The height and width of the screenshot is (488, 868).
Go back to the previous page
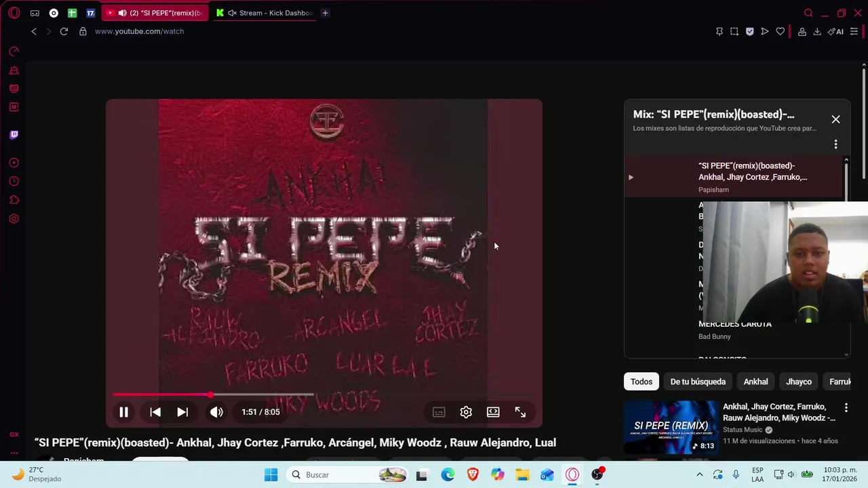tap(34, 31)
